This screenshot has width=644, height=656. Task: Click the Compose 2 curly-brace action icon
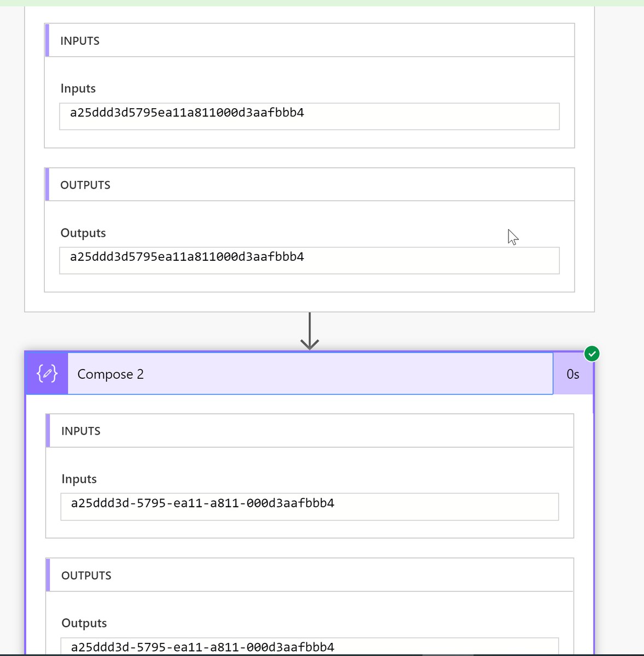coord(47,374)
